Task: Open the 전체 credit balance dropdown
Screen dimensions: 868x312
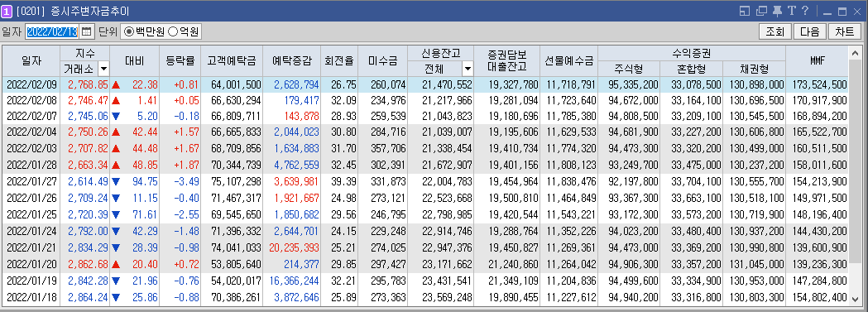Action: pyautogui.click(x=468, y=69)
